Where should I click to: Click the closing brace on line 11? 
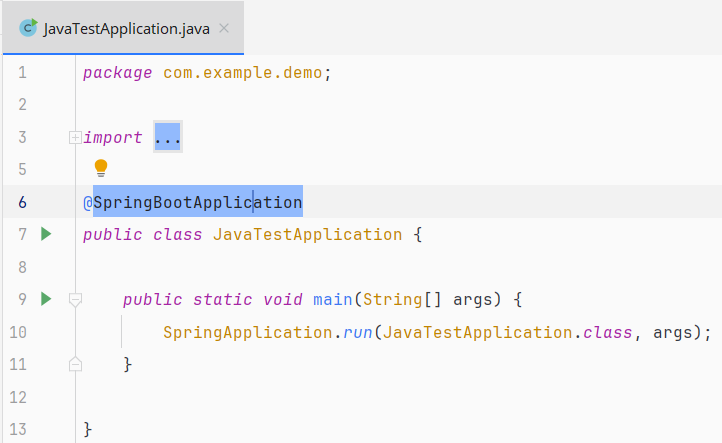[x=128, y=364]
